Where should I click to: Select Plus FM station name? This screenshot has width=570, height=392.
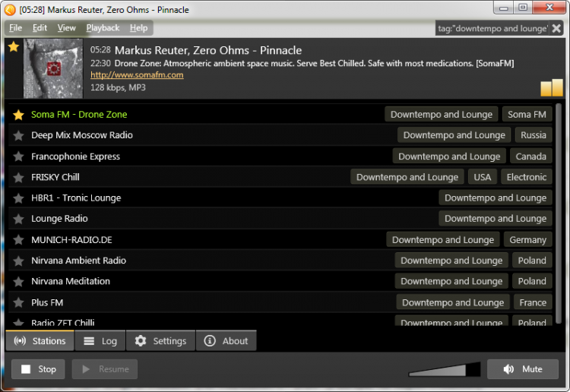pyautogui.click(x=47, y=302)
